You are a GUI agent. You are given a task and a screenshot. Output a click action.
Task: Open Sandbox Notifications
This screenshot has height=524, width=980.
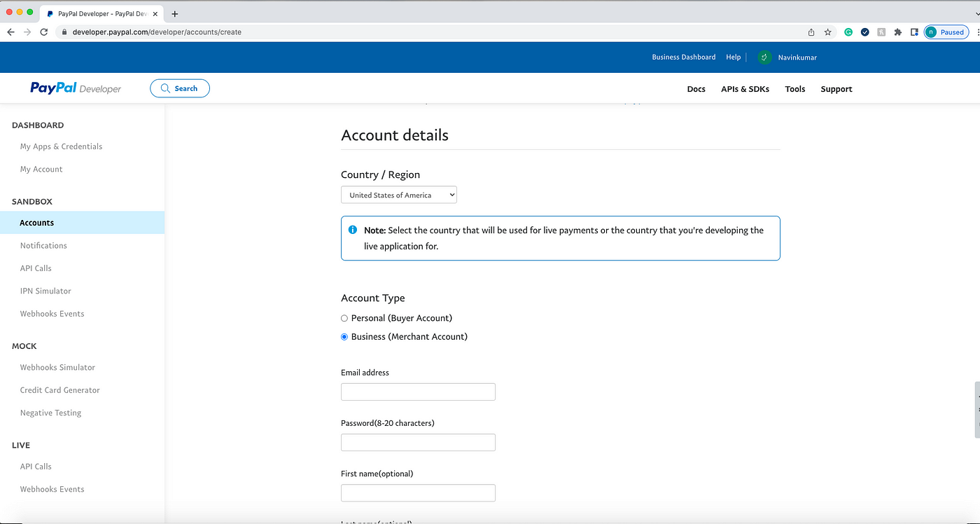43,245
